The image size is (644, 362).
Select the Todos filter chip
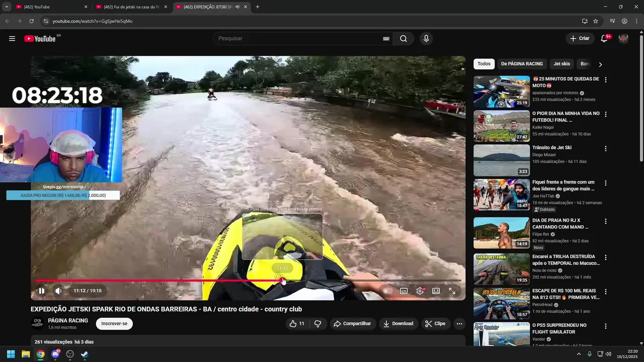pos(484,64)
